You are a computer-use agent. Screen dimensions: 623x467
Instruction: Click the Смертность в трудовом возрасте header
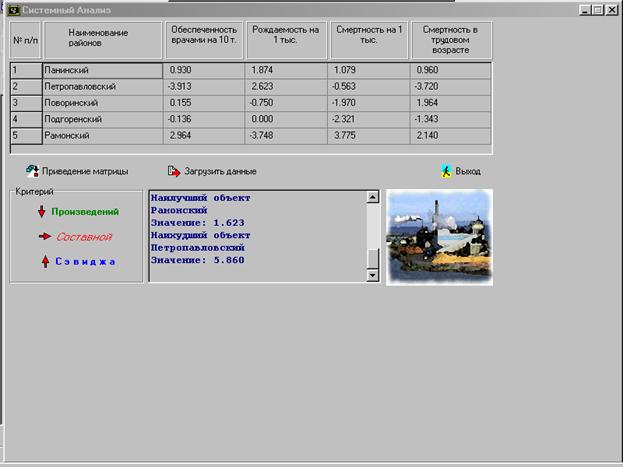point(451,38)
